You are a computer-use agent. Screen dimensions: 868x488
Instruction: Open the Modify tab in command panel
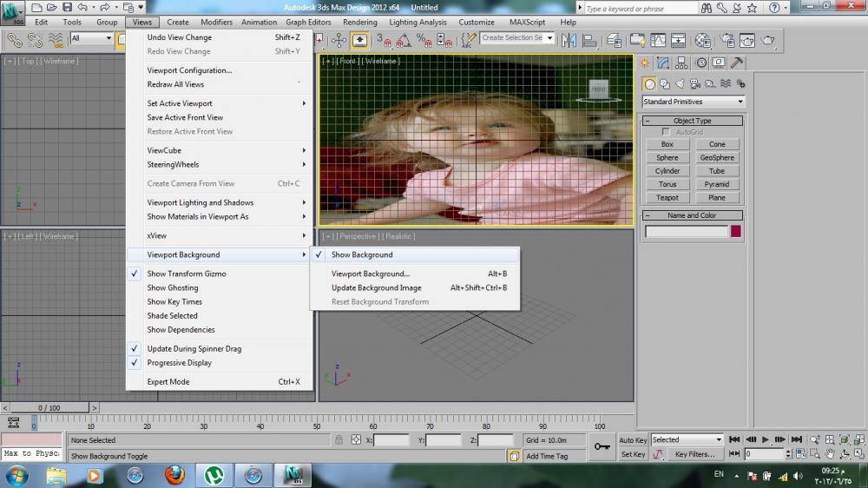tap(663, 63)
